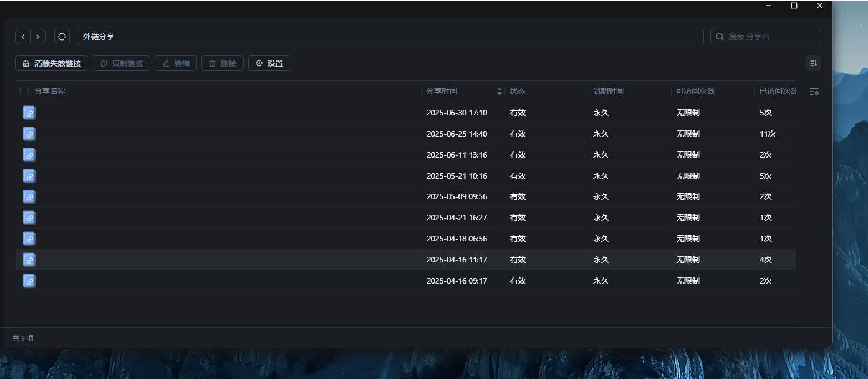The height and width of the screenshot is (379, 868).
Task: Refresh the 外链分享 list
Action: pyautogui.click(x=62, y=37)
